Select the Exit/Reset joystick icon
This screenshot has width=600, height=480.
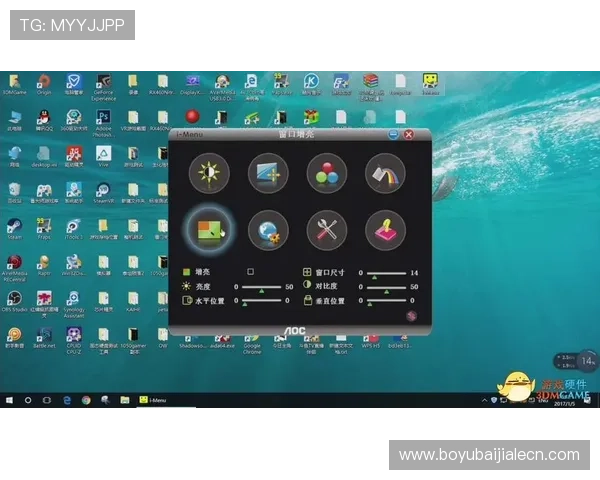pyautogui.click(x=384, y=230)
